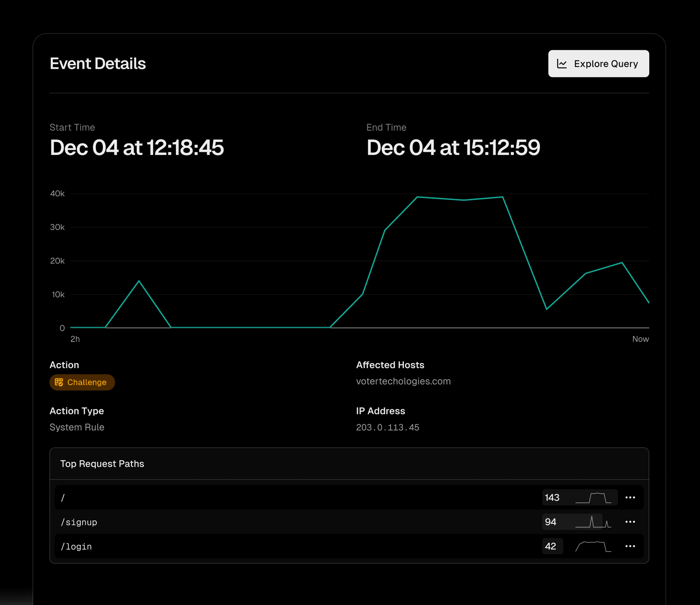Click the 94 request count badge

click(551, 522)
